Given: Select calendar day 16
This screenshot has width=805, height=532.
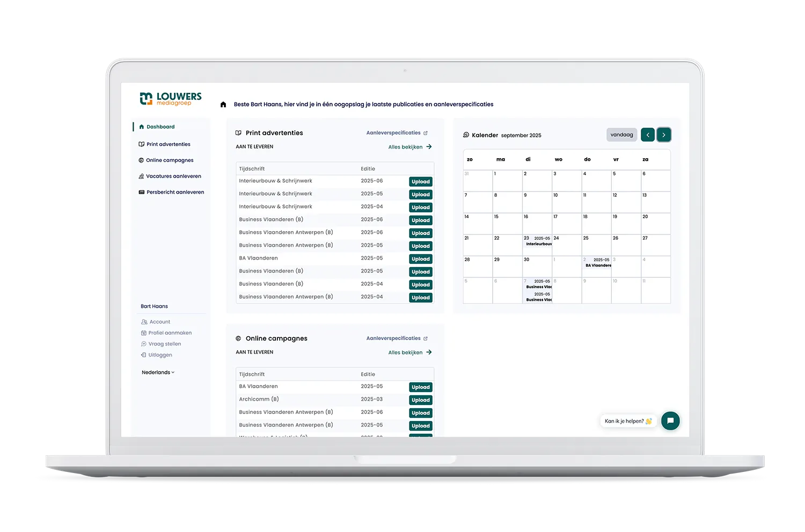Looking at the screenshot, I should (537, 224).
